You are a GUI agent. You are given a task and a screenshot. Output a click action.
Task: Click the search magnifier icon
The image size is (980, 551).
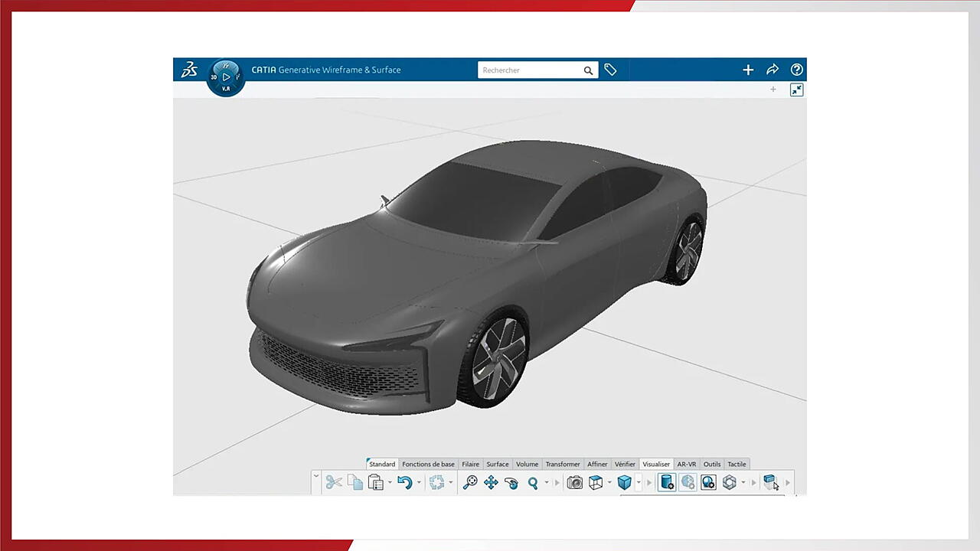pos(588,70)
